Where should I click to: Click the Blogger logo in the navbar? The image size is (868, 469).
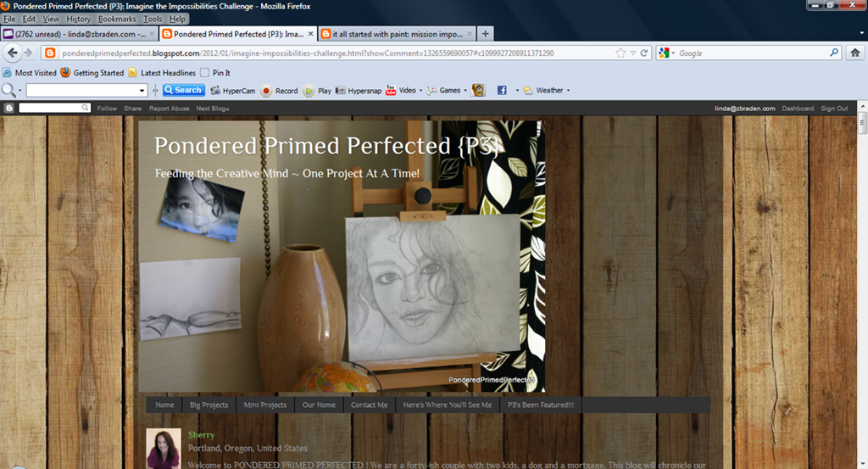pyautogui.click(x=8, y=108)
